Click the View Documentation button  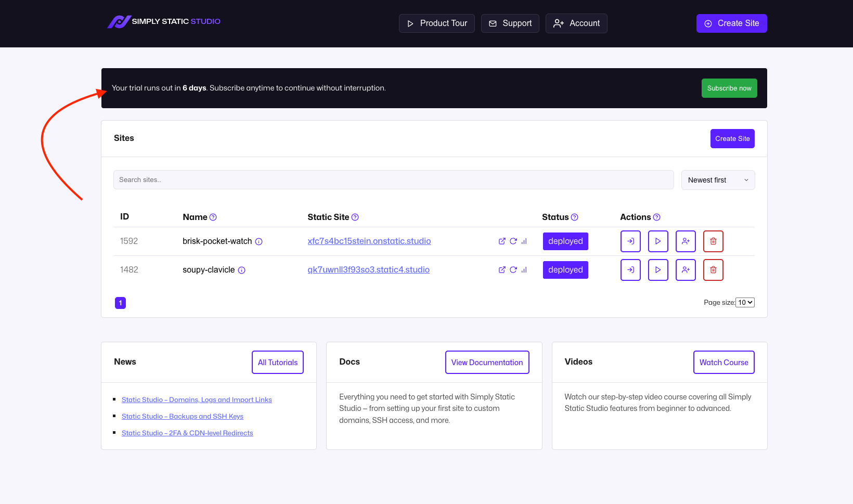pyautogui.click(x=487, y=363)
